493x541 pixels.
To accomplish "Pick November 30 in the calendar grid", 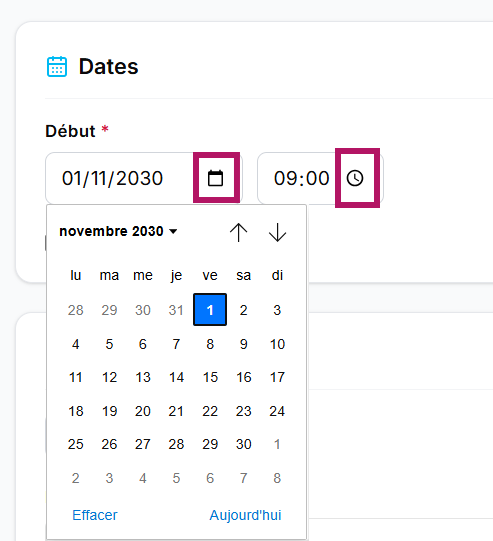I will (x=244, y=444).
